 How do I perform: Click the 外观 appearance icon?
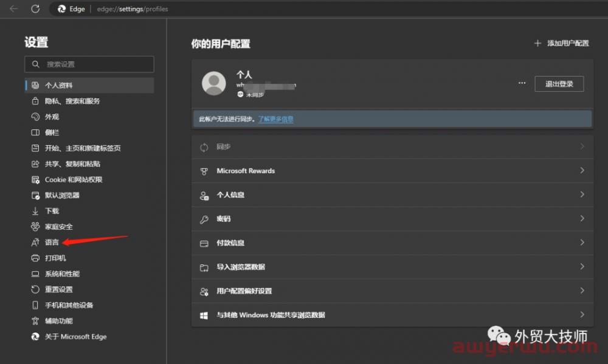[x=35, y=117]
